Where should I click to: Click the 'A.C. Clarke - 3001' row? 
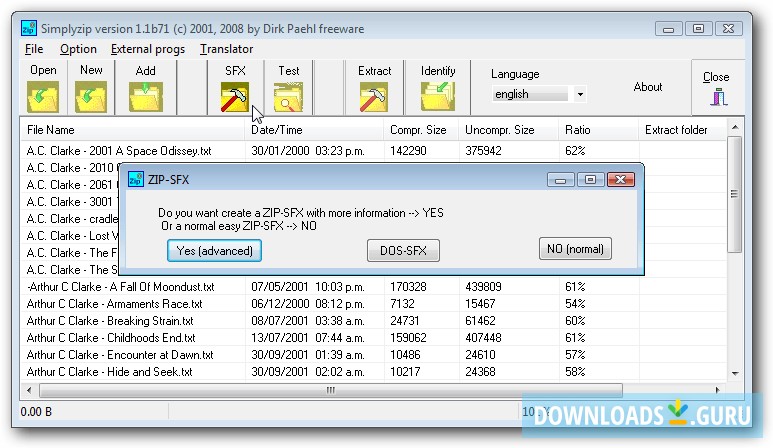(70, 202)
